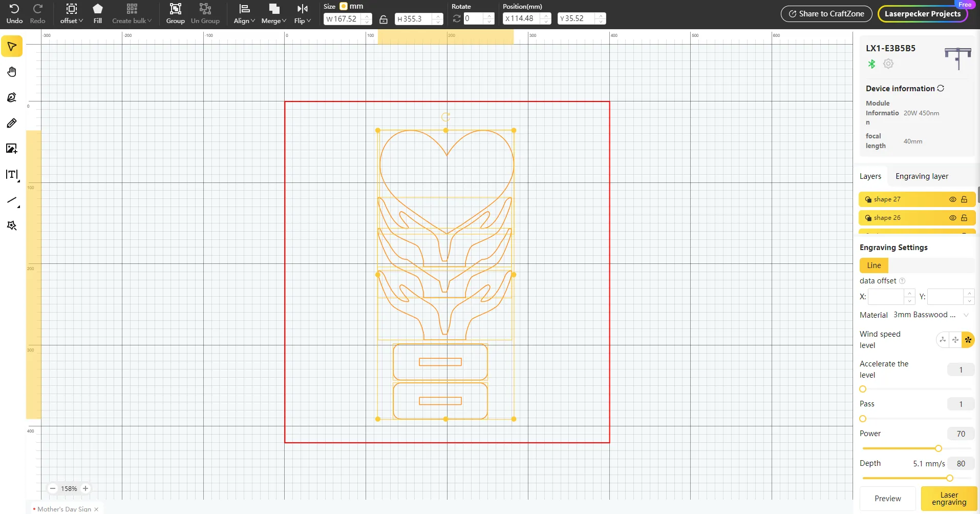Open the offset dropdown
The image size is (980, 514).
coord(72,14)
